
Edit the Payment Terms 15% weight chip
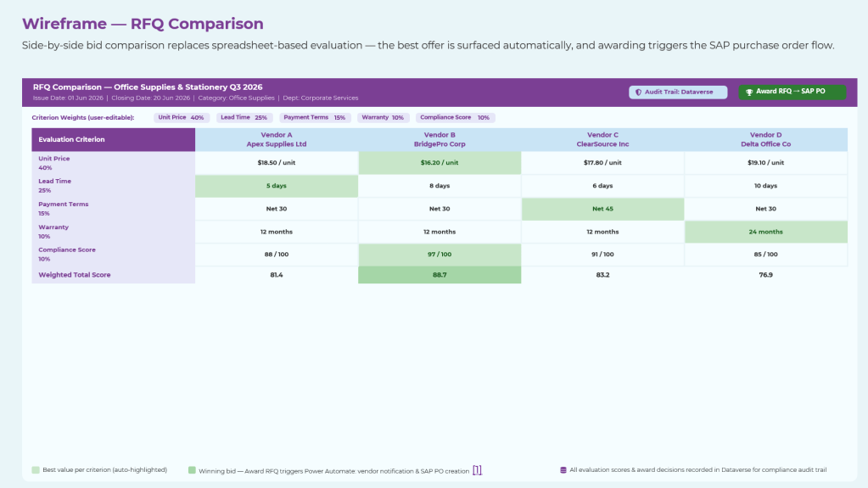coord(315,117)
